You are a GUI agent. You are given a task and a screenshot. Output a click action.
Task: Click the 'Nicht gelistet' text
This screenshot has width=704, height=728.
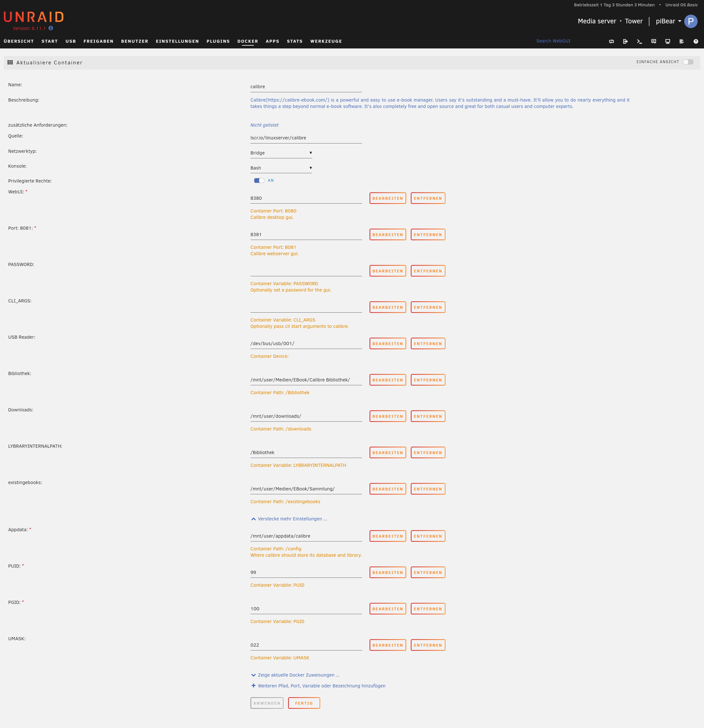click(x=264, y=125)
